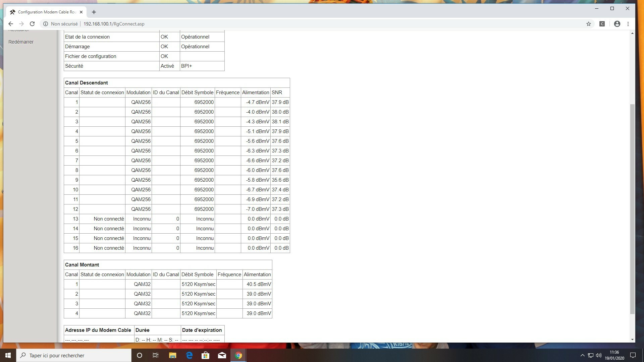Open Mail app from taskbar
The width and height of the screenshot is (644, 362).
tap(222, 355)
